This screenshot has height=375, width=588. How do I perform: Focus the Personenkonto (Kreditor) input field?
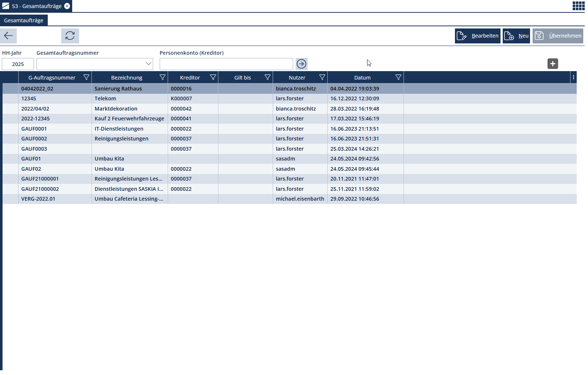(x=226, y=64)
